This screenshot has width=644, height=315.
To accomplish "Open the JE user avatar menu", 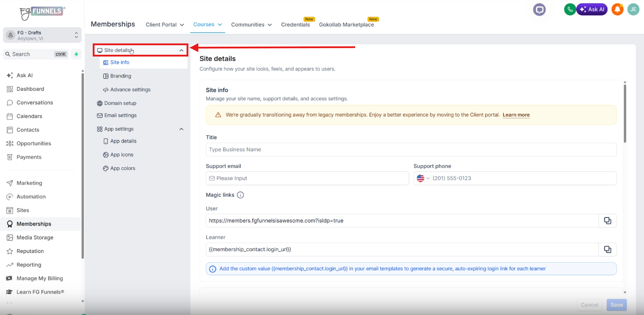I will point(633,10).
